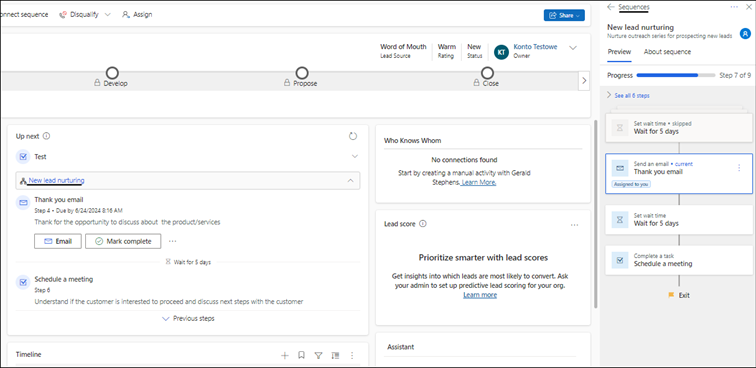
Task: Click Mark complete button
Action: (x=123, y=241)
